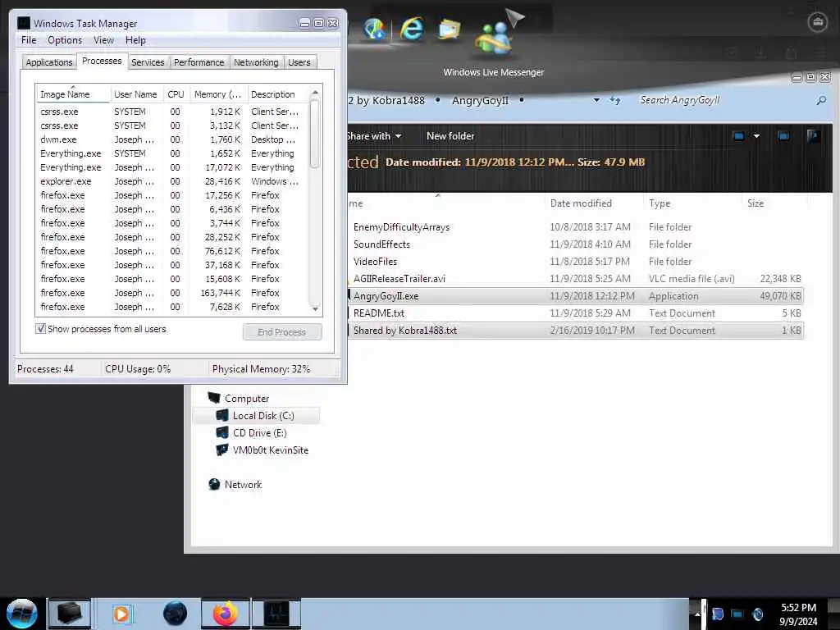840x630 pixels.
Task: Launch Internet Explorer from the dock
Action: 412,29
